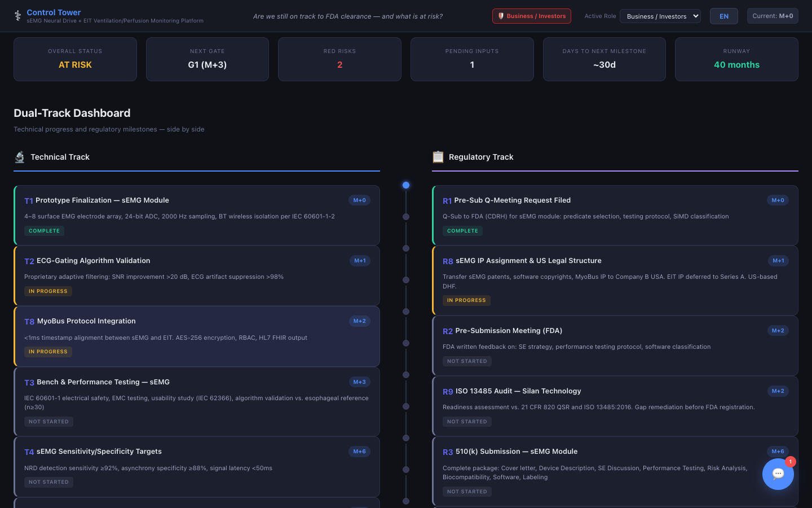Open the chat bubble widget
This screenshot has height=508, width=812.
tap(778, 474)
